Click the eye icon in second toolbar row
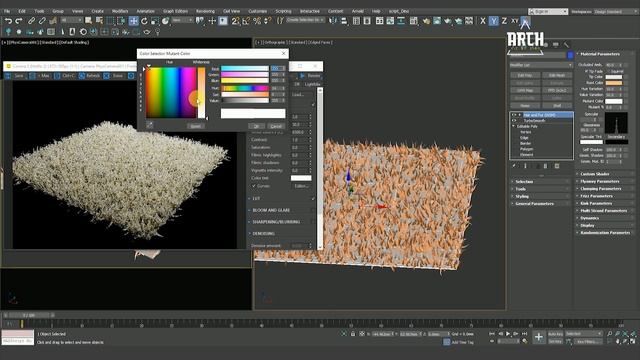This screenshot has width=640, height=360. tap(147, 31)
